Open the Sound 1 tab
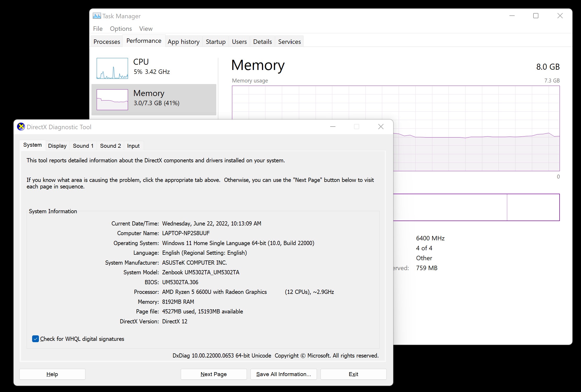Viewport: 581px width, 392px height. (x=83, y=146)
